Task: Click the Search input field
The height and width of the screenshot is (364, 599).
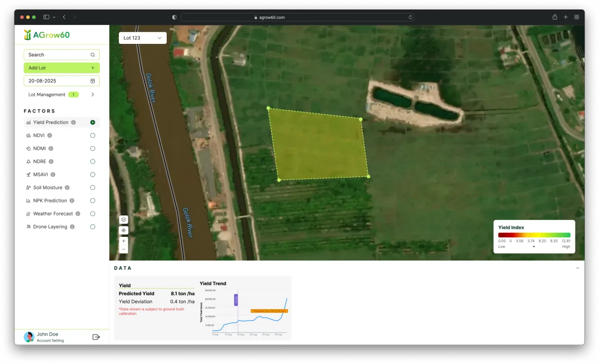Action: pyautogui.click(x=61, y=55)
